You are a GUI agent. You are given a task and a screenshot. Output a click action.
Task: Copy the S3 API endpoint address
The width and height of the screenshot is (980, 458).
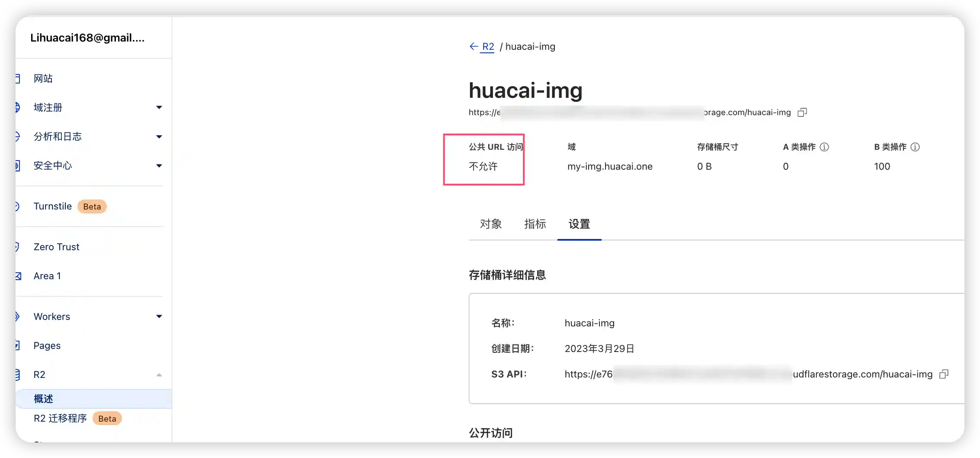click(x=944, y=374)
